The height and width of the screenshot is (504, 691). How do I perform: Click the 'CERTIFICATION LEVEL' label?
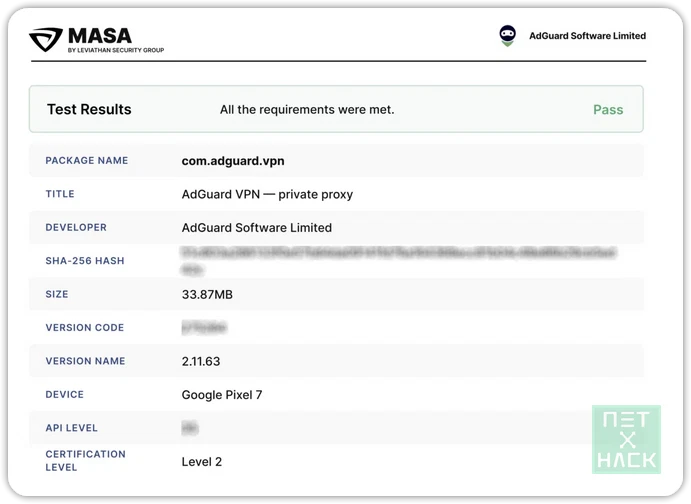pyautogui.click(x=85, y=461)
